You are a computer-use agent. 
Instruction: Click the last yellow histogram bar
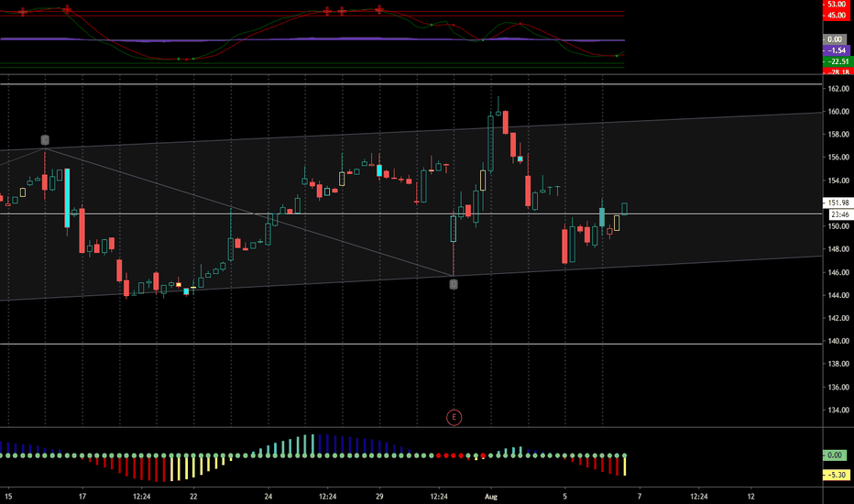(x=625, y=466)
